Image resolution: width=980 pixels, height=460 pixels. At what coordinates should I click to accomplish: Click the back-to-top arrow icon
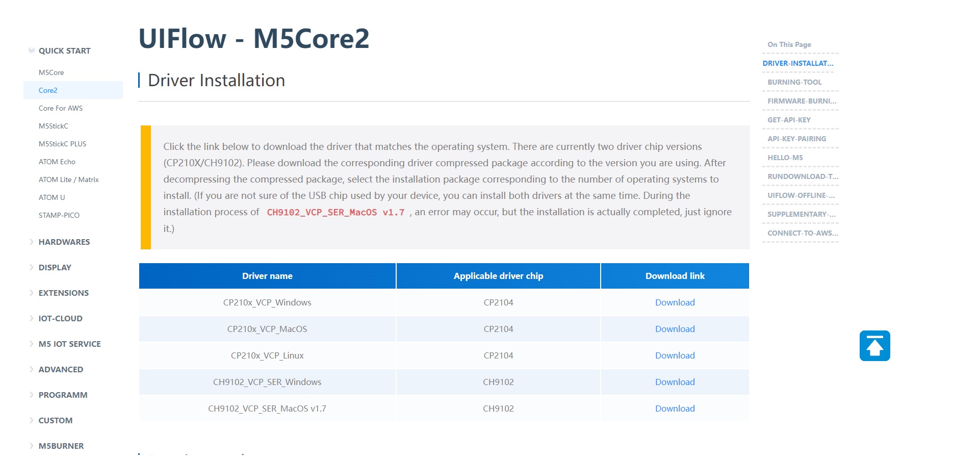pos(875,345)
